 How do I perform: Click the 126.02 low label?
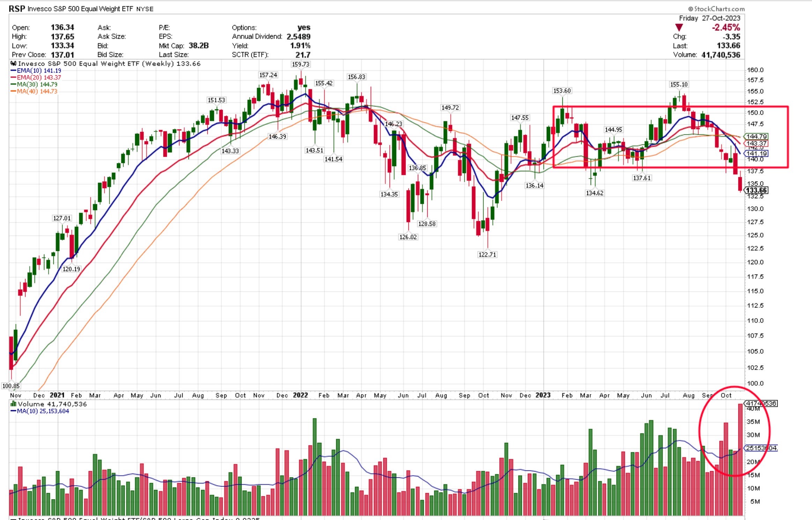pyautogui.click(x=408, y=237)
